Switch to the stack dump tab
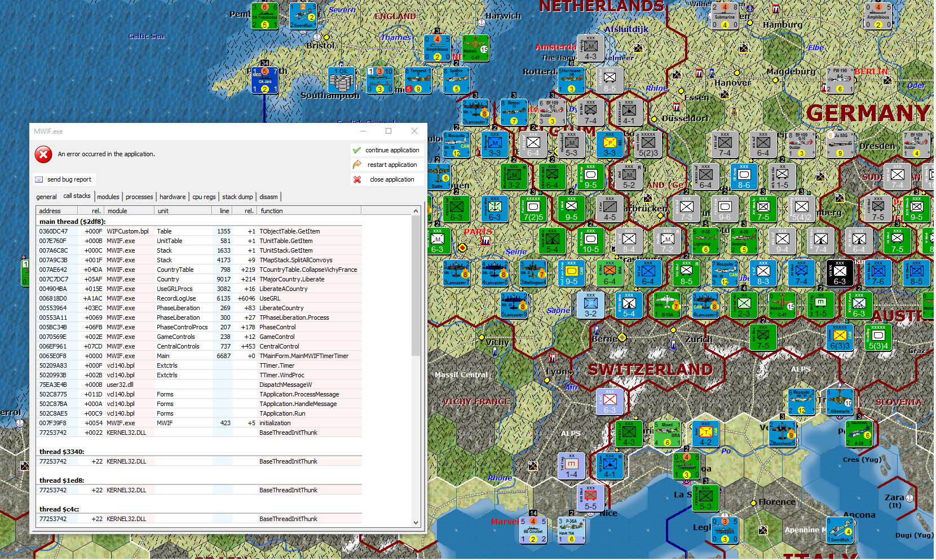 [237, 197]
